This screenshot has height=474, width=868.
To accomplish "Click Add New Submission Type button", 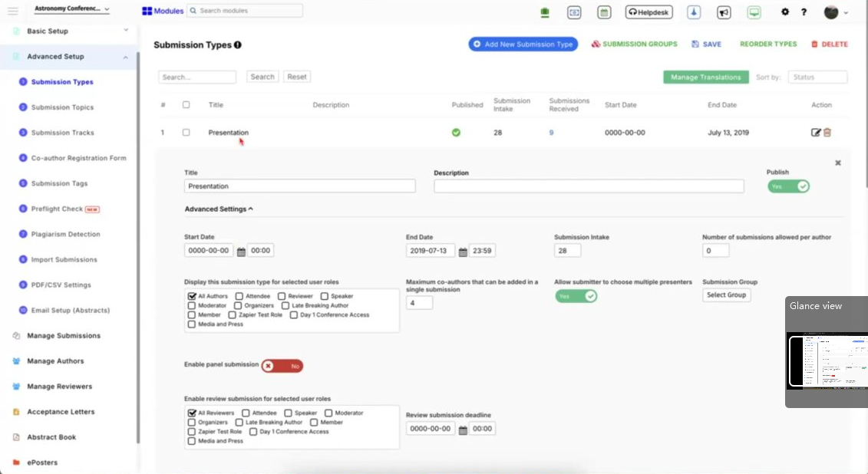I will 523,44.
